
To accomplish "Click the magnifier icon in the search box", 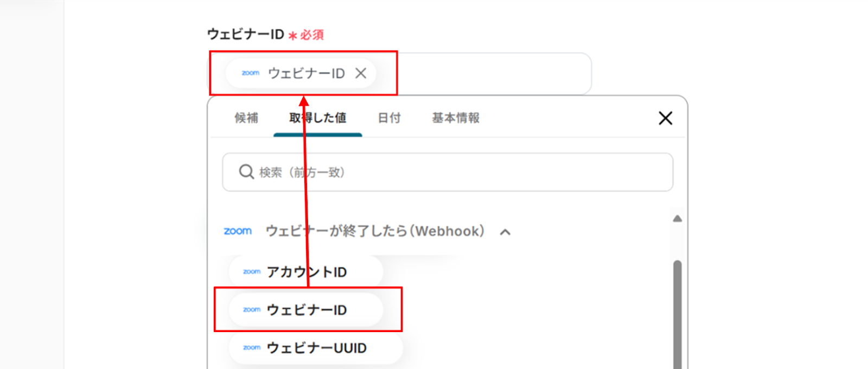I will coord(246,172).
